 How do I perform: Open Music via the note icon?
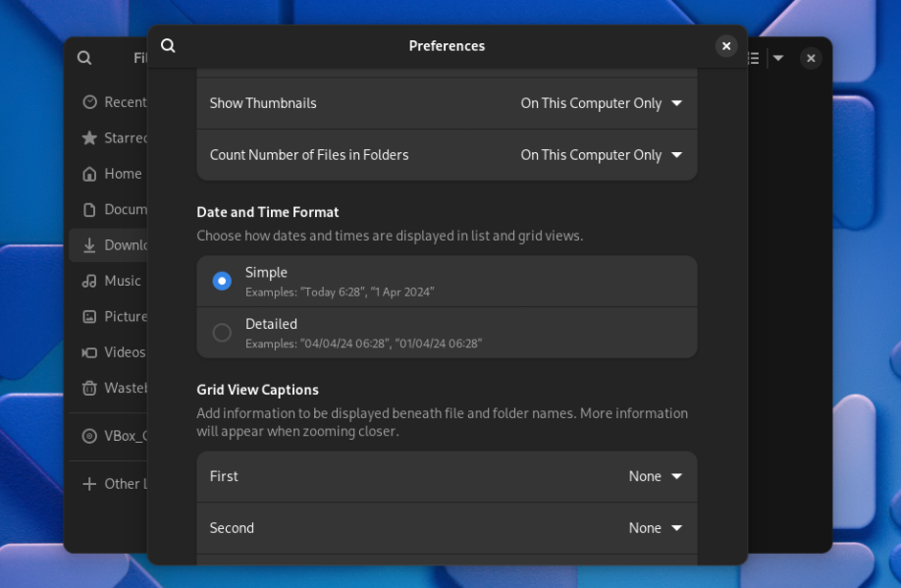pos(89,281)
